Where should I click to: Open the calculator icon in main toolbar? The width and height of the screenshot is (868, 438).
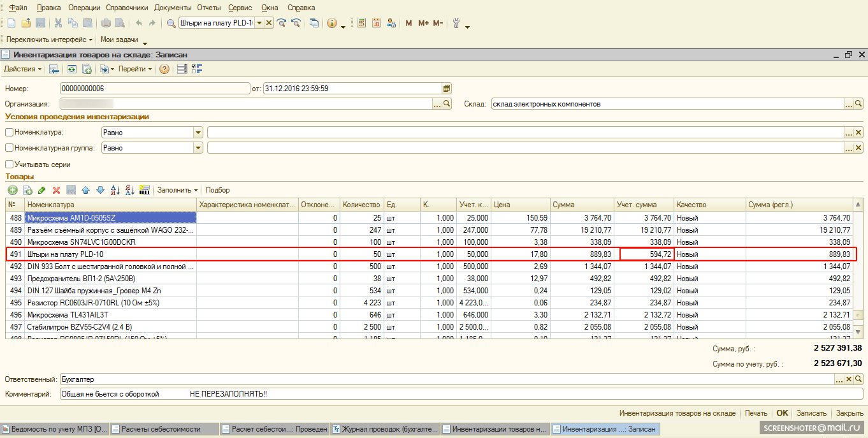(x=361, y=23)
